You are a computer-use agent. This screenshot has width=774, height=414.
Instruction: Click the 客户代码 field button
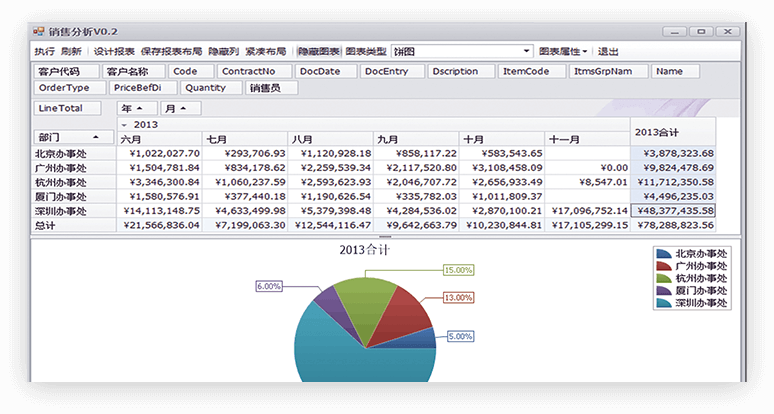[x=66, y=72]
